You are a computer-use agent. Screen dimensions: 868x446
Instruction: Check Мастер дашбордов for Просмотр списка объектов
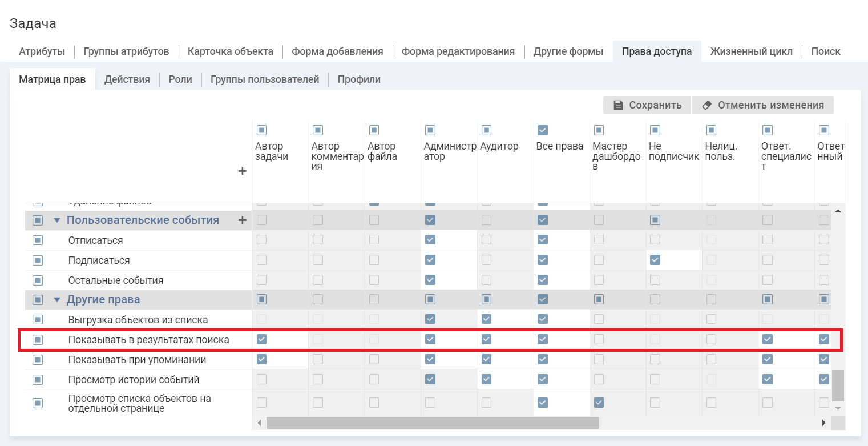coord(599,403)
